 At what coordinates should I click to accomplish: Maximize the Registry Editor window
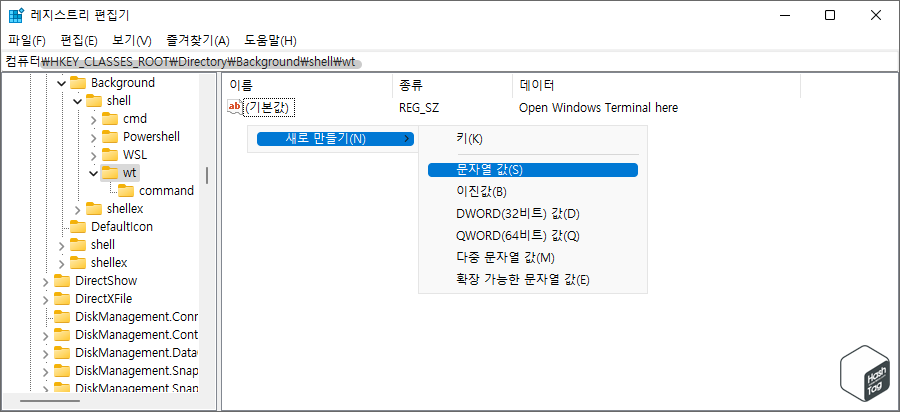(x=830, y=15)
